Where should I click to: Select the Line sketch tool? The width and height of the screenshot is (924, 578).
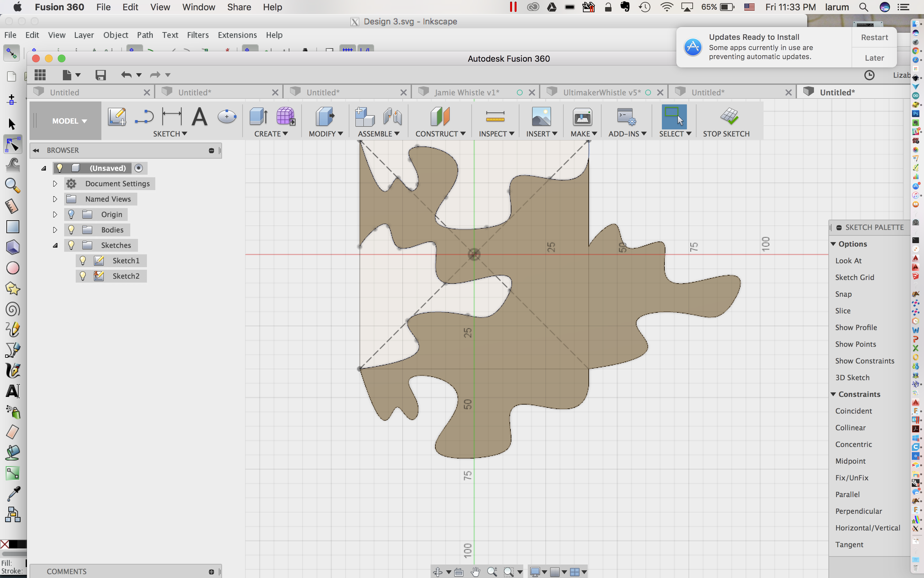[144, 117]
